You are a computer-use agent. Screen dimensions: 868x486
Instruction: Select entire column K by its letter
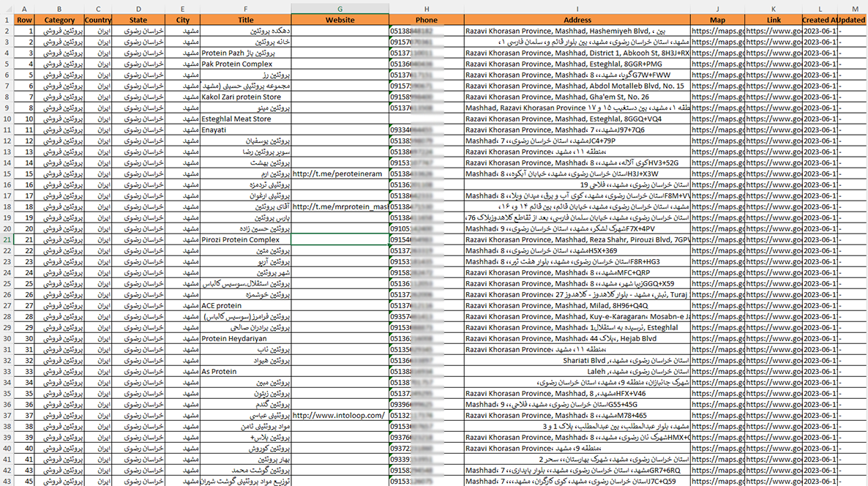point(774,9)
